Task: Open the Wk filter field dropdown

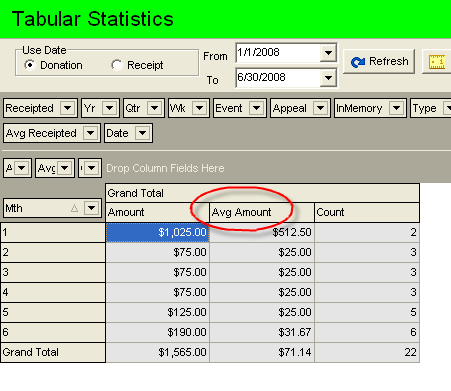Action: pos(199,108)
